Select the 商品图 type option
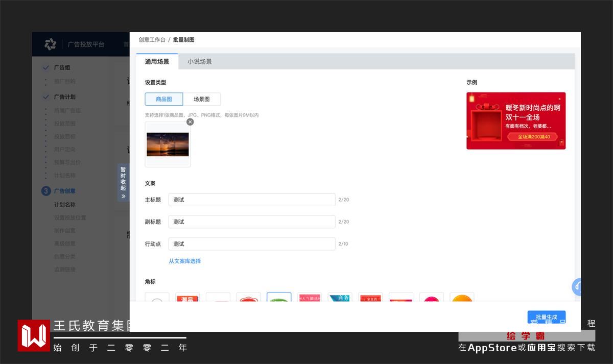The image size is (613, 364). (x=164, y=99)
